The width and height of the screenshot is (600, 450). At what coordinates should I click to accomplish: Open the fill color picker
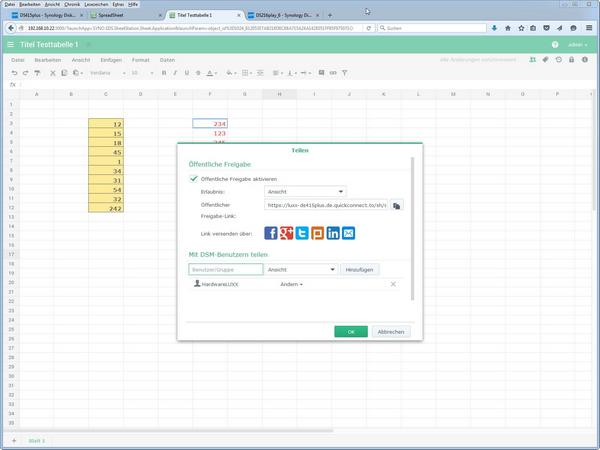tap(231, 73)
